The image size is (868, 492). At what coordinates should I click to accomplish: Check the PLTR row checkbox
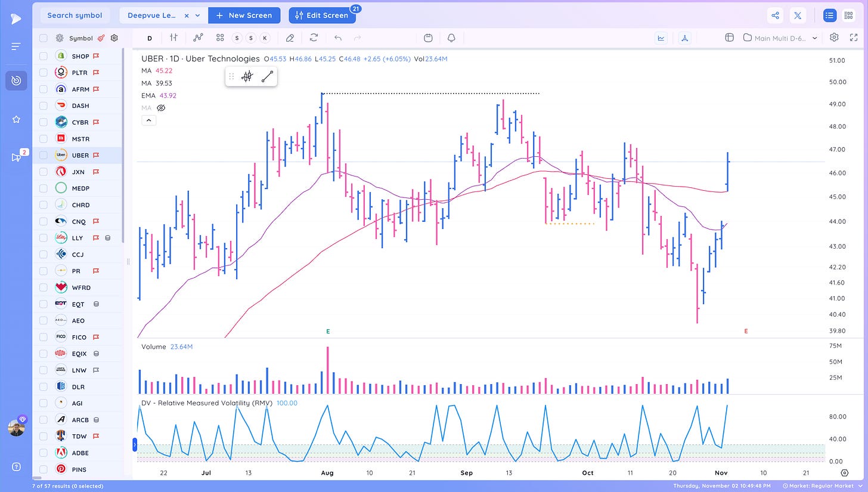coord(44,72)
